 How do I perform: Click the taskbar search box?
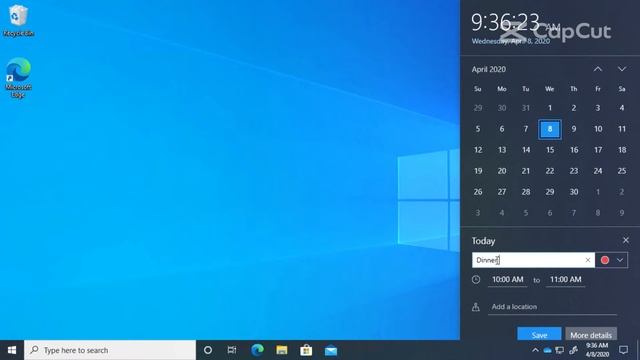[110, 350]
